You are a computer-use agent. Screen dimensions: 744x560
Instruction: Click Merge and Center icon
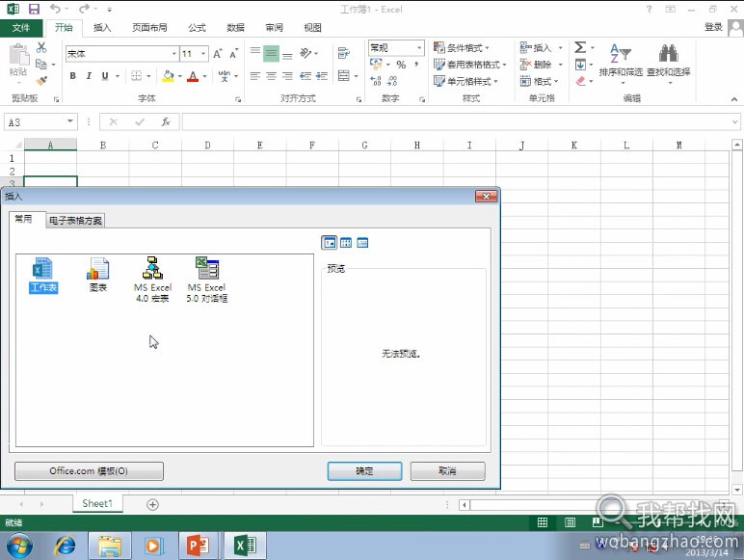(344, 75)
